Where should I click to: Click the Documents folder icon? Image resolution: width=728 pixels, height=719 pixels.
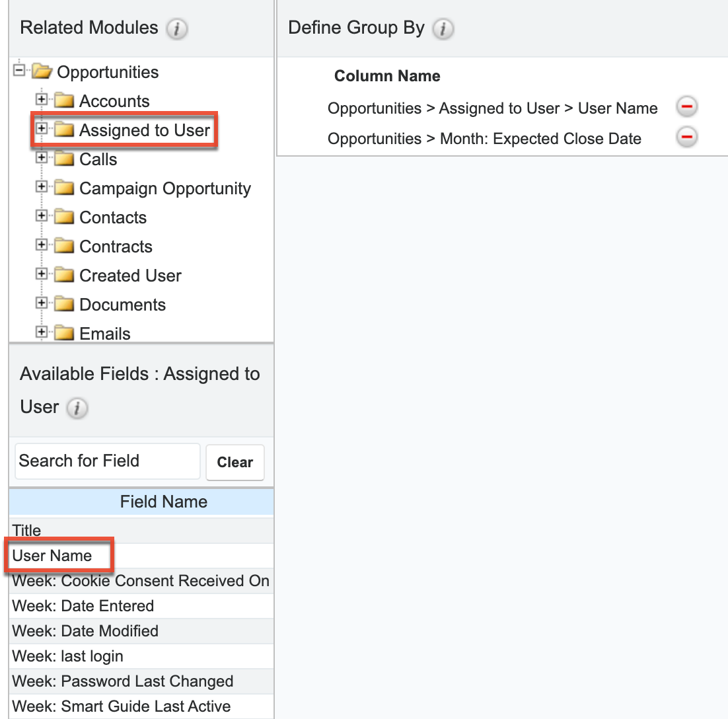(64, 305)
